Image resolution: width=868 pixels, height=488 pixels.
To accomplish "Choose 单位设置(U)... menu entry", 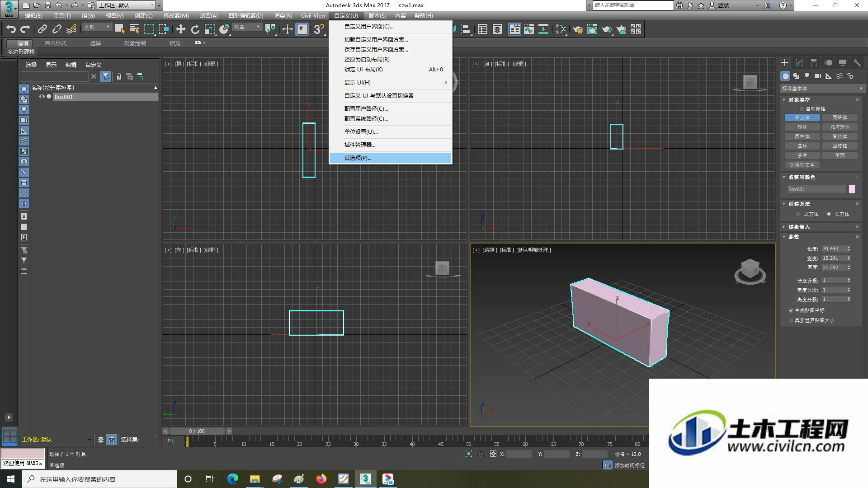I will [391, 132].
